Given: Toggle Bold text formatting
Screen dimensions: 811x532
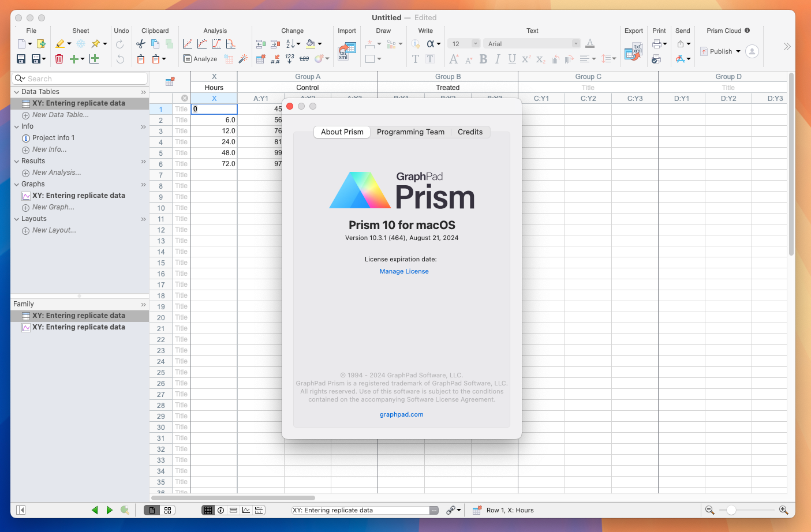Looking at the screenshot, I should coord(483,59).
